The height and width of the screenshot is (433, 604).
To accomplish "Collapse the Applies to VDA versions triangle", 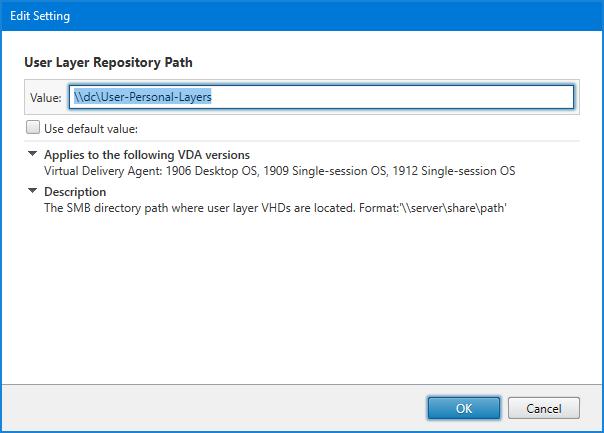I will (33, 155).
